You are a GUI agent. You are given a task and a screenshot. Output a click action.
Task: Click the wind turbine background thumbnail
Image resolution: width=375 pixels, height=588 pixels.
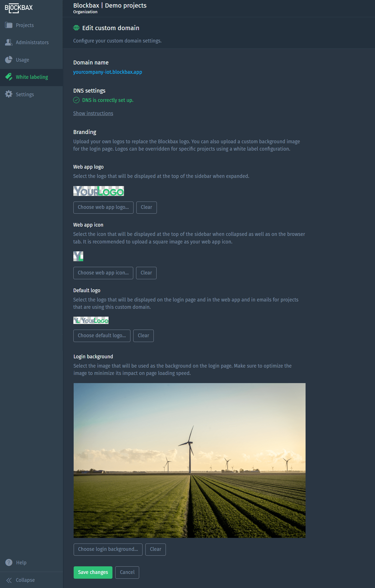189,460
